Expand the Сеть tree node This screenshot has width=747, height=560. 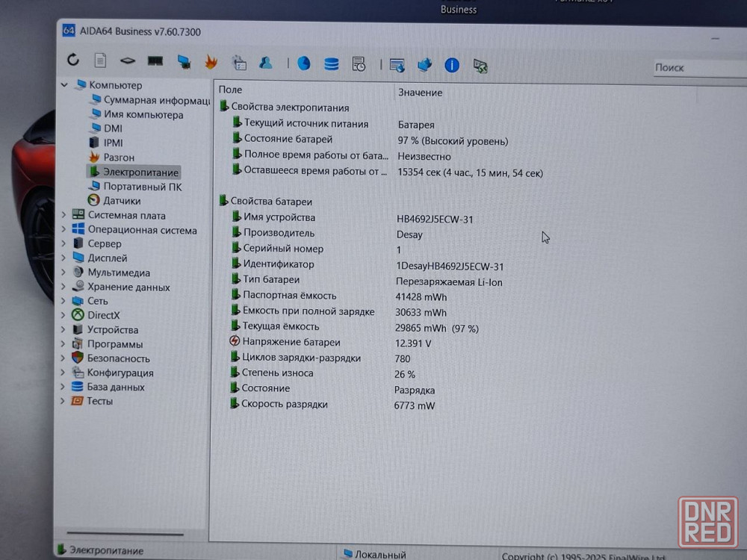click(63, 301)
